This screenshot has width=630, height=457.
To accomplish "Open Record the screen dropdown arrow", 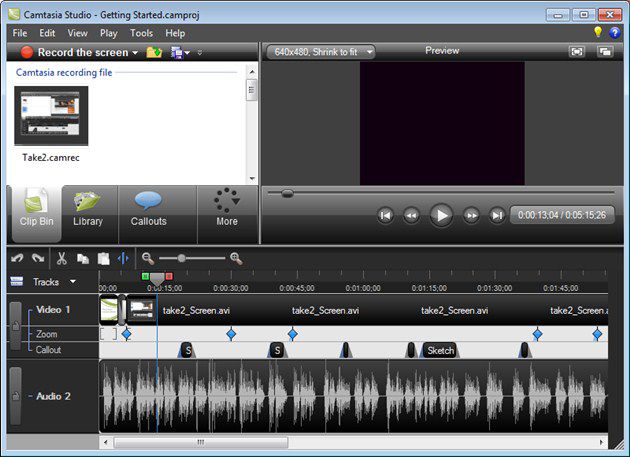I will tap(135, 53).
